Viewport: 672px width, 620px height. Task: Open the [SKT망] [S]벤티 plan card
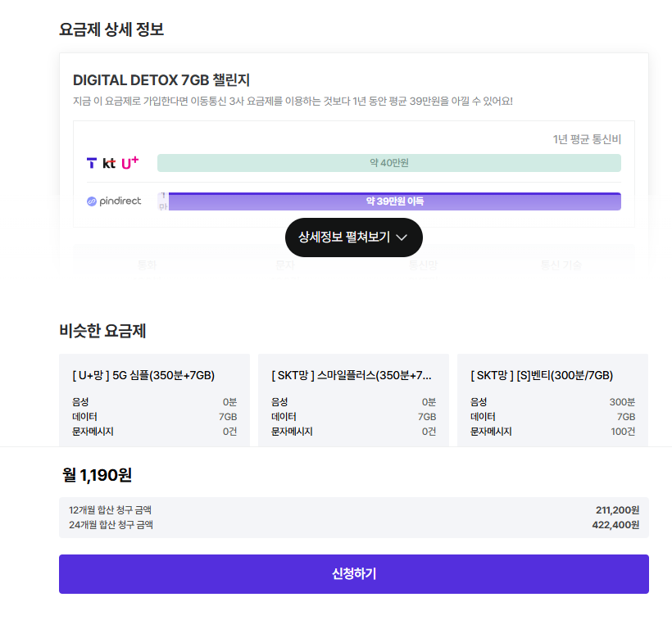(552, 401)
